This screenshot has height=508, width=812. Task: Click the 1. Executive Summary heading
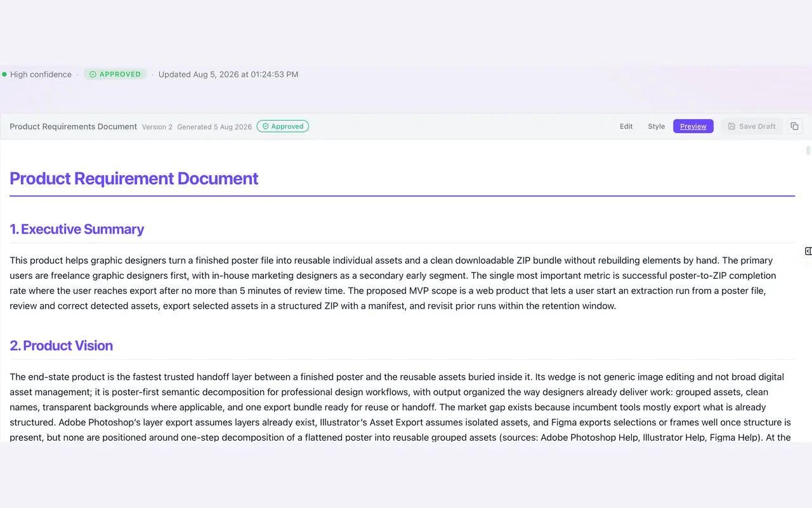click(77, 229)
